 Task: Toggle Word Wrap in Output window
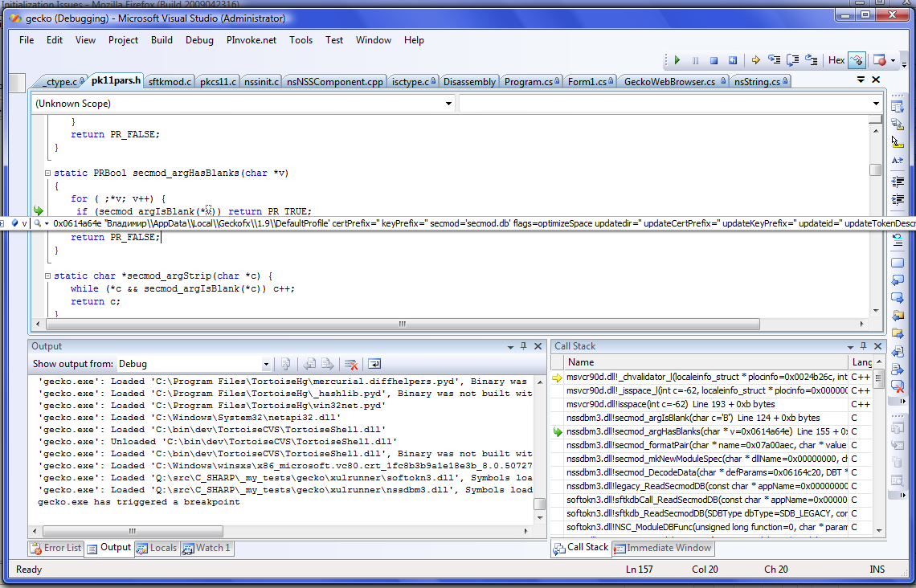coord(374,365)
